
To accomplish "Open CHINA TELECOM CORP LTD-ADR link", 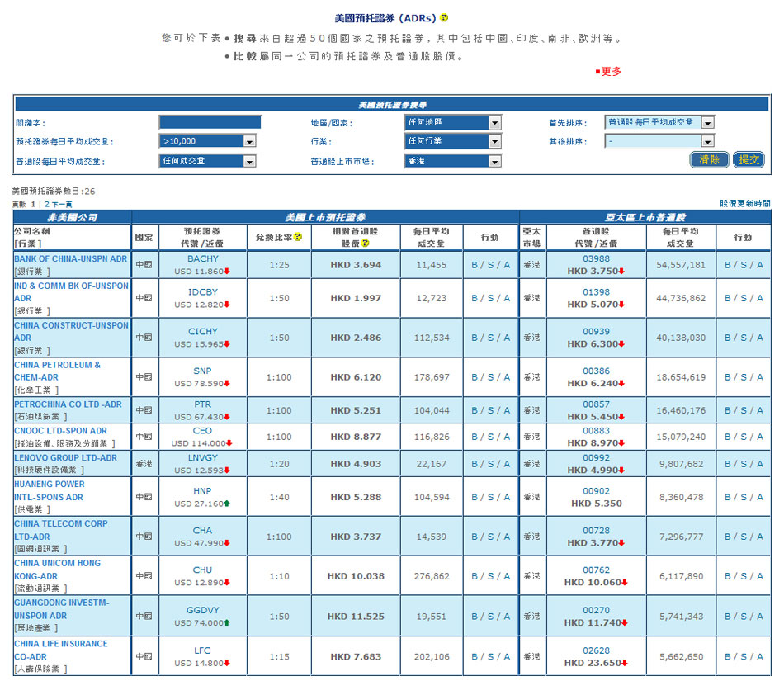I will click(x=60, y=530).
